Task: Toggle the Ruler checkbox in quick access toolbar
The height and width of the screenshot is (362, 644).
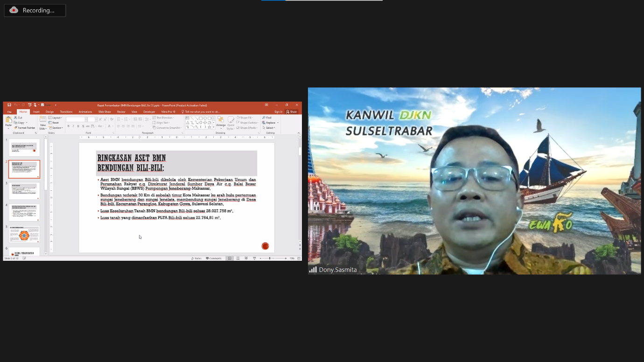Action: coord(42,105)
